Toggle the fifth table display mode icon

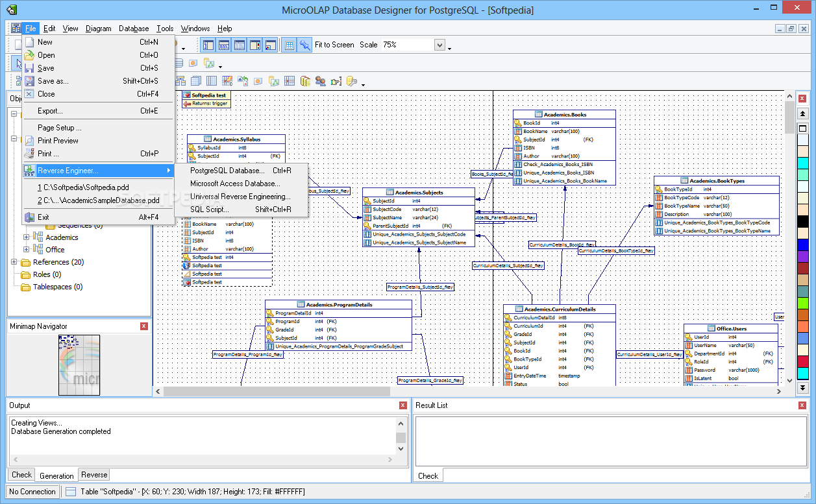[271, 45]
